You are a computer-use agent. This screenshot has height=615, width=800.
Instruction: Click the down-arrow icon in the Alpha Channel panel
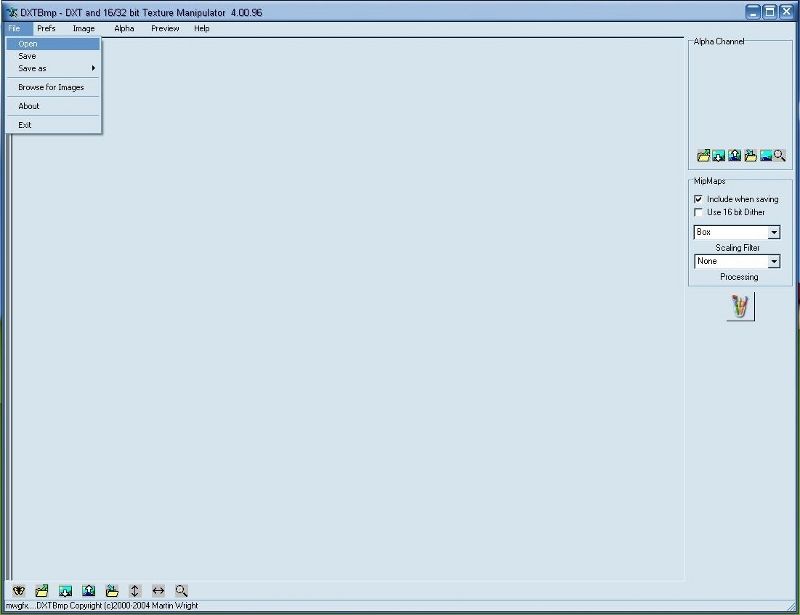[x=719, y=156]
